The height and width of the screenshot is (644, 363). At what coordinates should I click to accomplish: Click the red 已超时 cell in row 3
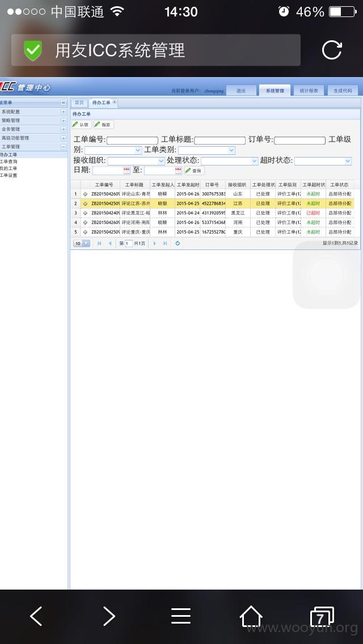[x=313, y=213]
